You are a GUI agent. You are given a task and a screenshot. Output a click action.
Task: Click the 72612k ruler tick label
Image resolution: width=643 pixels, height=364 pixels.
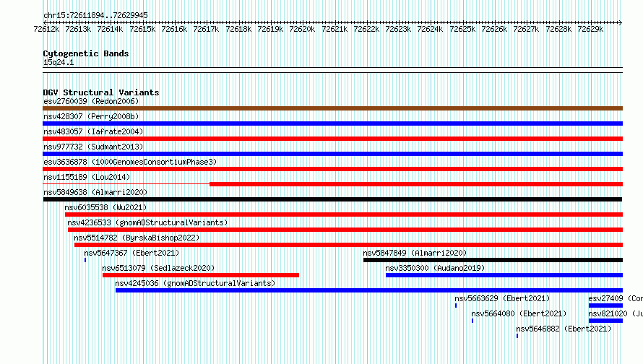click(46, 29)
